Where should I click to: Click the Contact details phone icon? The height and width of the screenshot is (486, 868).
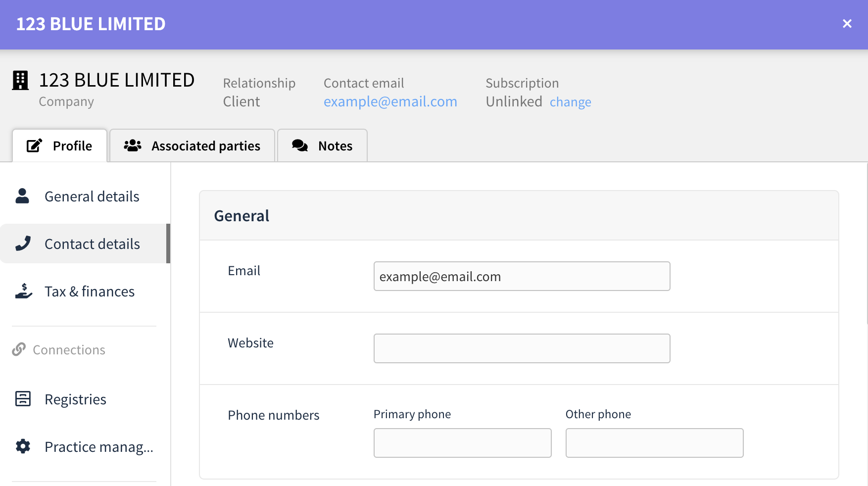(x=23, y=243)
